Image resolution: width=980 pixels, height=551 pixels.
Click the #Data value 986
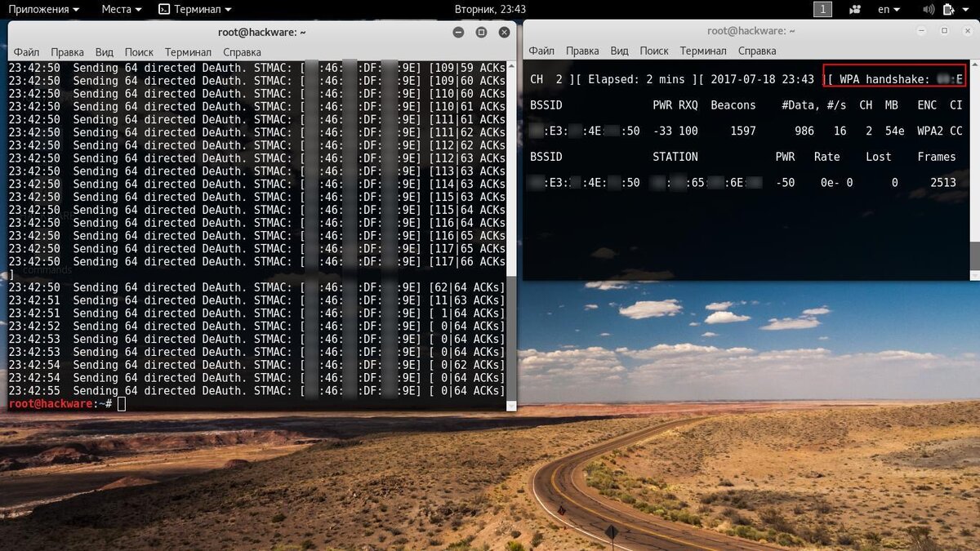804,131
